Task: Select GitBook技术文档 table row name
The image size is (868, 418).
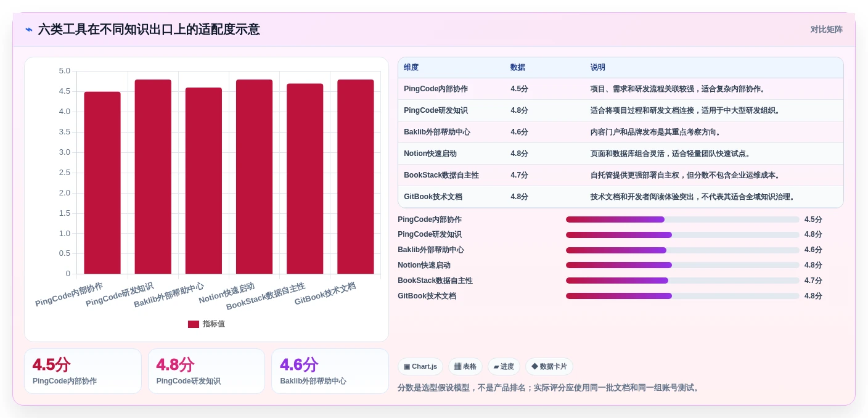Action: tap(433, 197)
